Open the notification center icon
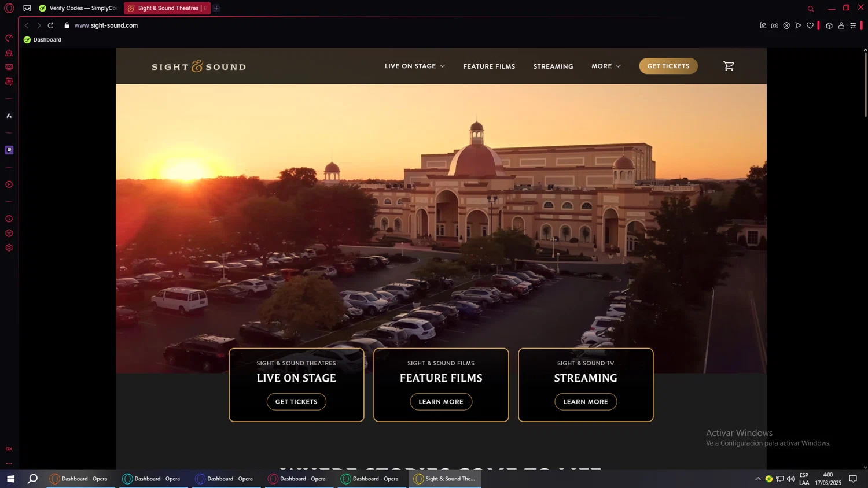This screenshot has height=488, width=868. coord(853,479)
